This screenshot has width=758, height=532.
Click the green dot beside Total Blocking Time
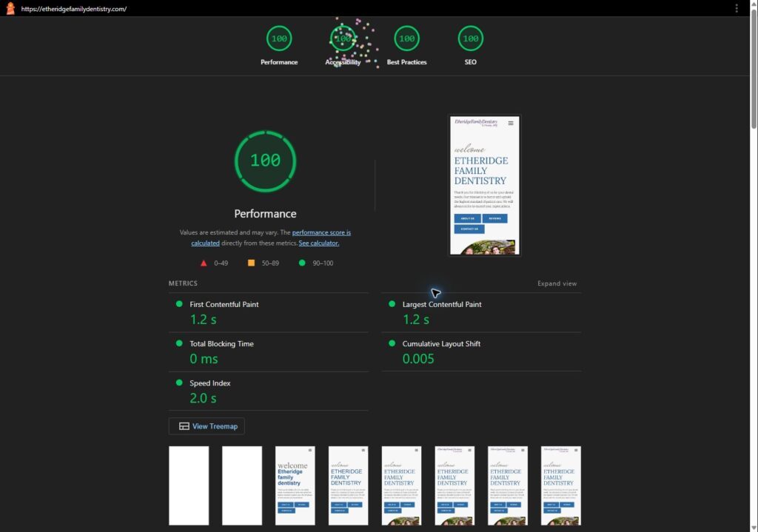(x=179, y=343)
